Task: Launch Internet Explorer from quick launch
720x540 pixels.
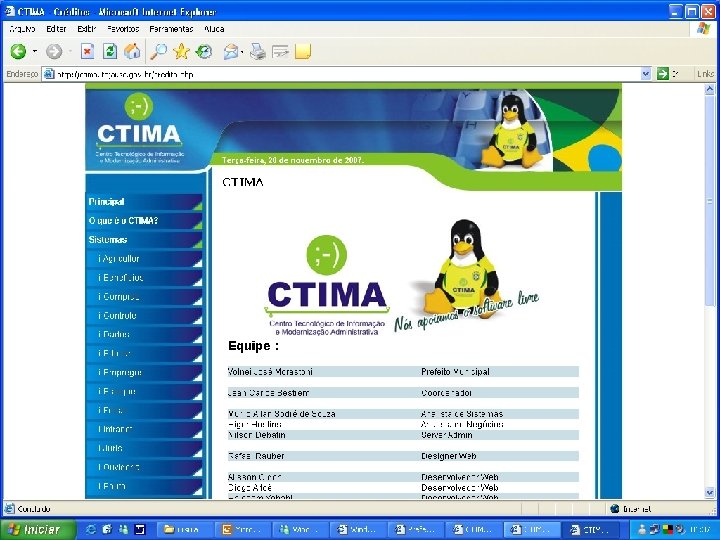Action: click(91, 529)
